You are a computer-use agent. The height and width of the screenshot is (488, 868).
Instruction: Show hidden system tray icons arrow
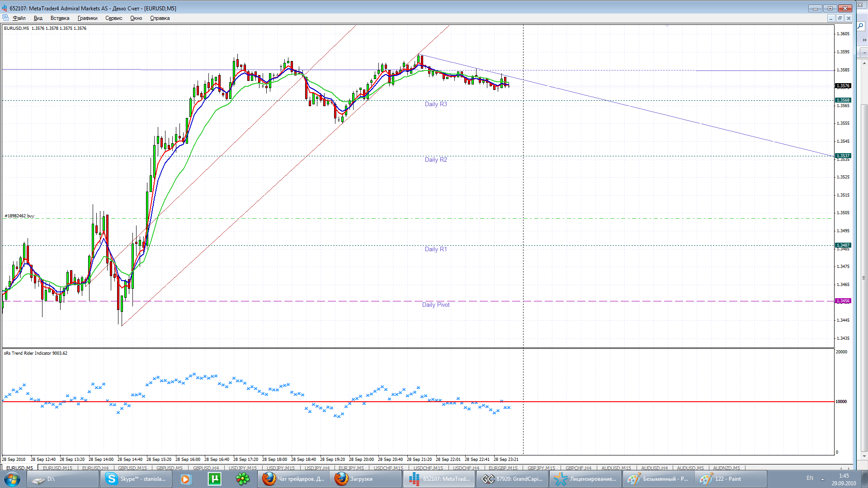click(x=822, y=479)
